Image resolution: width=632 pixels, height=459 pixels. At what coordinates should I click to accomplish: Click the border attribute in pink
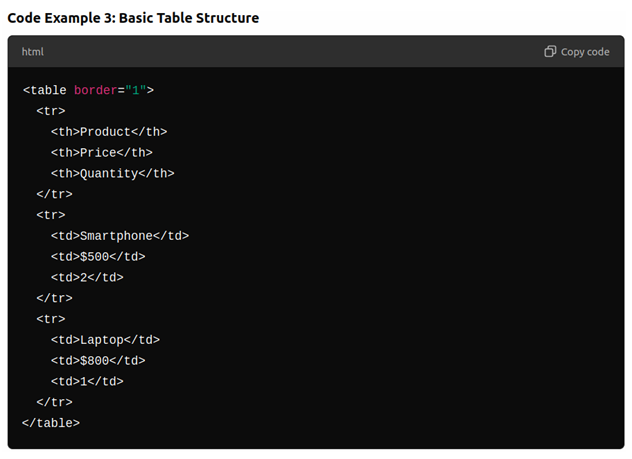96,90
